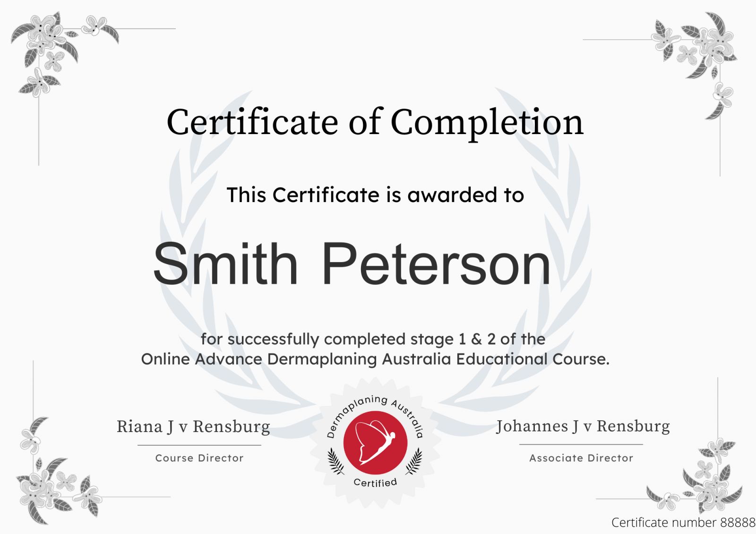Select the 'Course Director' title
Image resolution: width=756 pixels, height=534 pixels.
pos(199,458)
